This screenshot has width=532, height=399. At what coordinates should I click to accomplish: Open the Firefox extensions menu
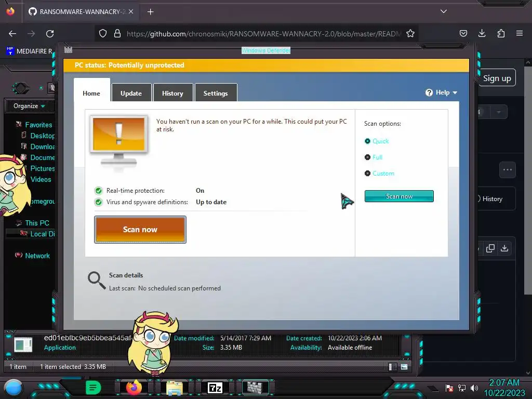pyautogui.click(x=501, y=34)
